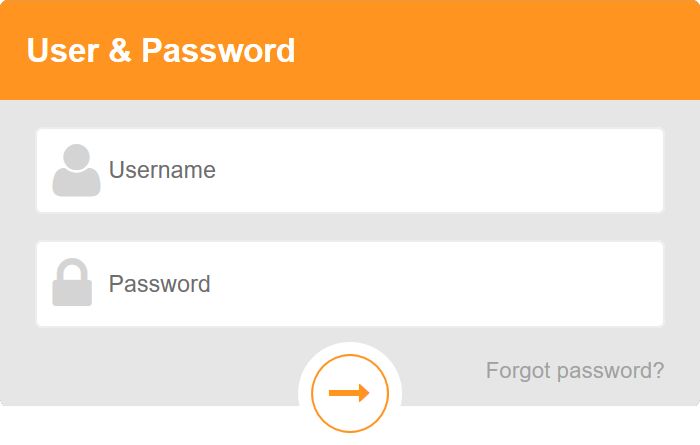Click the Password placeholder text
Image resolution: width=700 pixels, height=445 pixels.
tap(160, 284)
